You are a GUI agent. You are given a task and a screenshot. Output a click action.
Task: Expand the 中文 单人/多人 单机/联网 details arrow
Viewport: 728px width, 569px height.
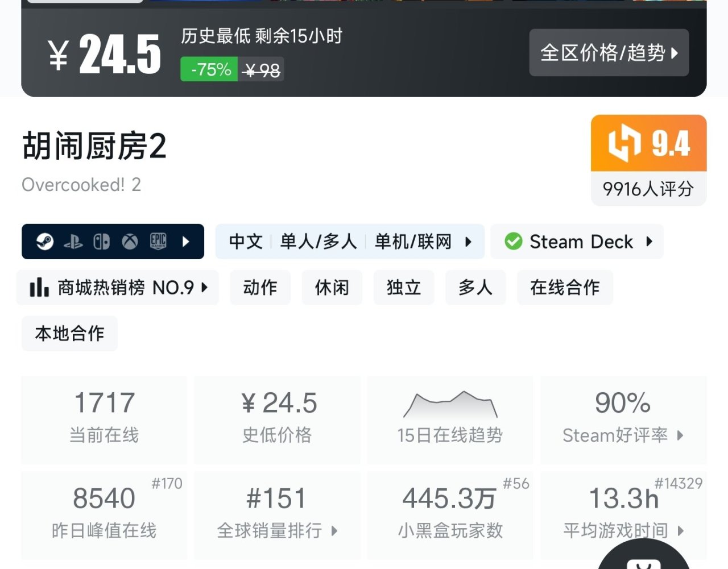coord(468,242)
